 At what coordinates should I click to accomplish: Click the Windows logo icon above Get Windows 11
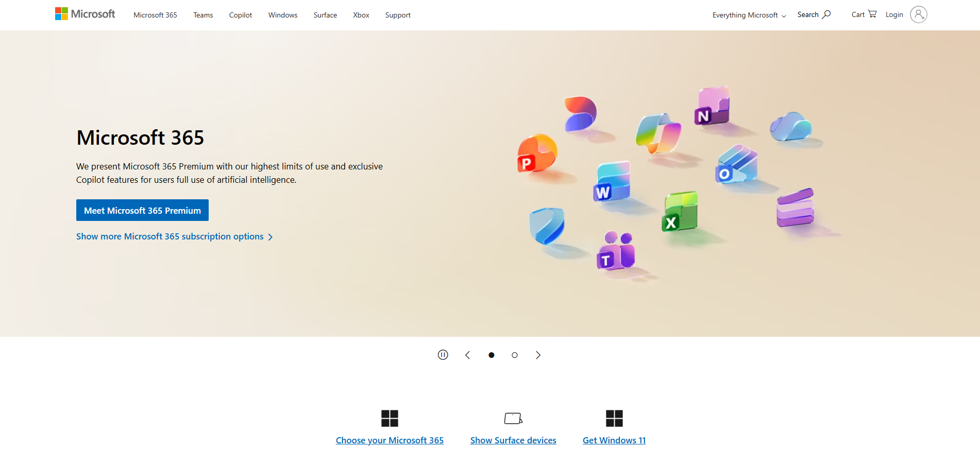pos(614,418)
